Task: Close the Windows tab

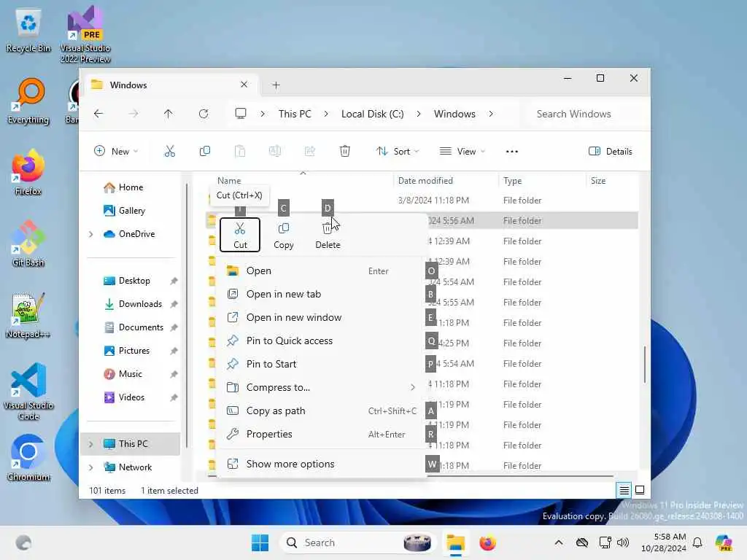Action: coord(244,85)
